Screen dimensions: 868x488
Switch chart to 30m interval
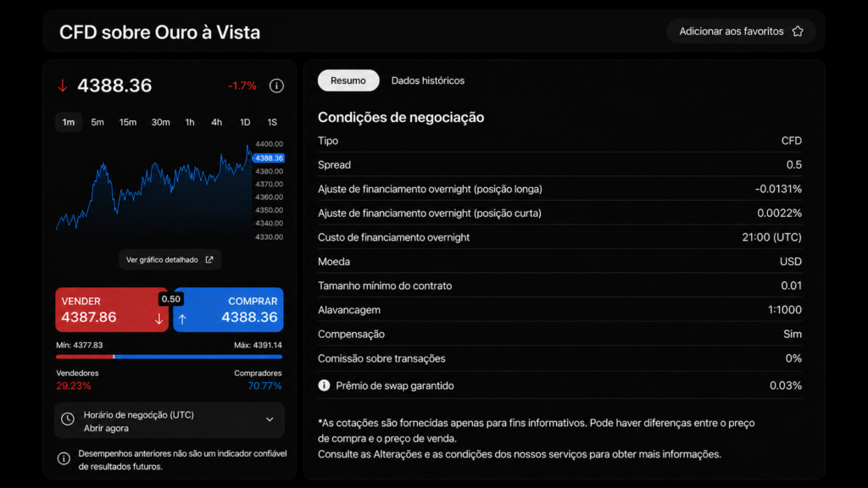tap(160, 122)
